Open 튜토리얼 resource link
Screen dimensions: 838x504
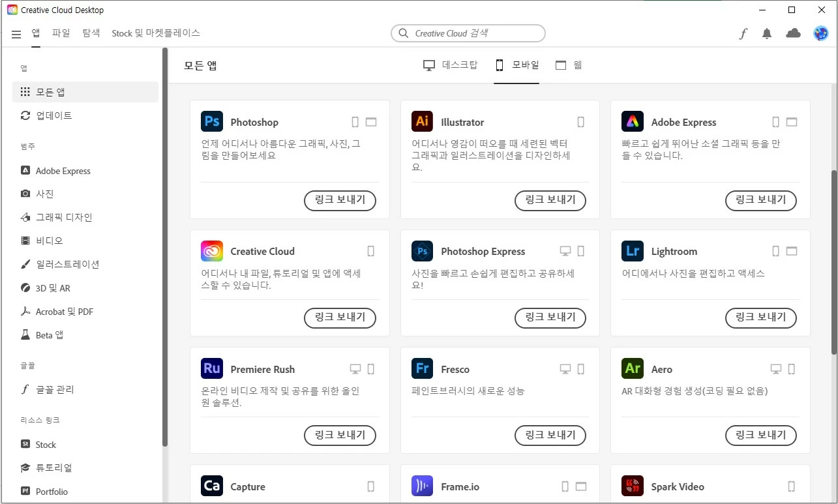coord(85,467)
